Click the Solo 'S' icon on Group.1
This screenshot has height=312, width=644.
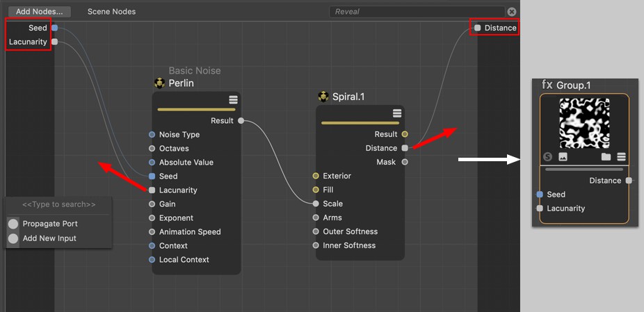point(547,157)
